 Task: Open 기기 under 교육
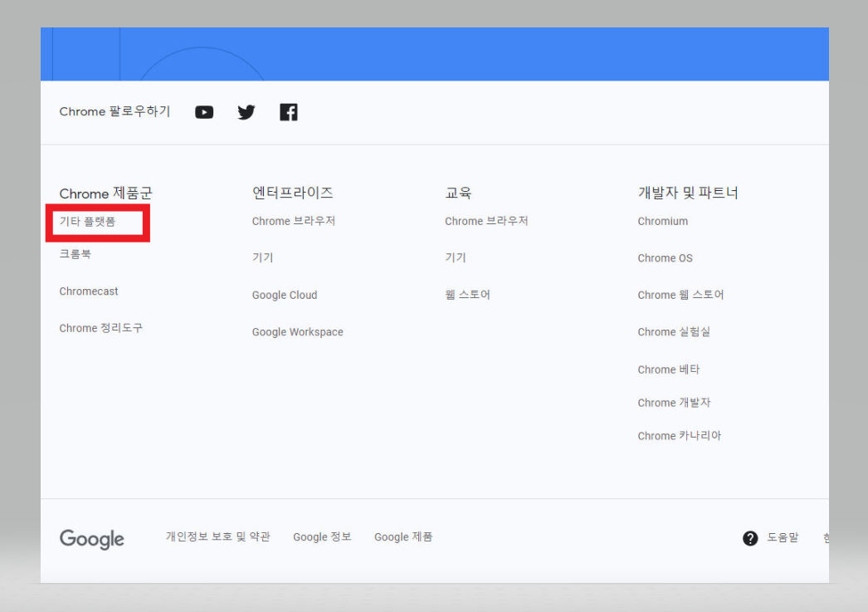pos(456,257)
